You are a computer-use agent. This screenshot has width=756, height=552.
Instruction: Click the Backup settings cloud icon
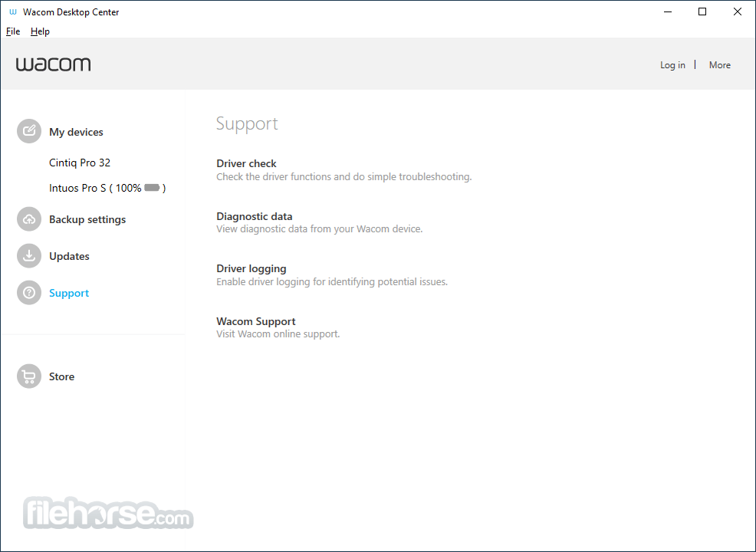click(29, 219)
